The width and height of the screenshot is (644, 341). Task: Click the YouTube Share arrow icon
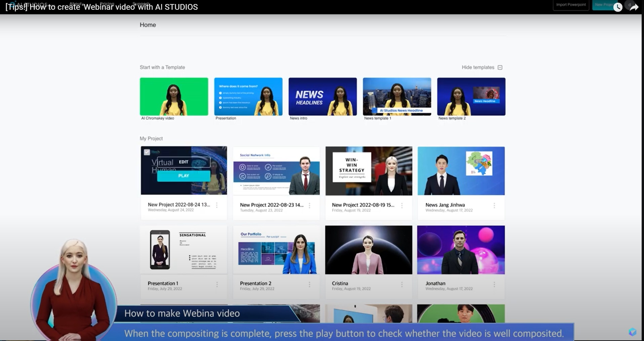[x=634, y=7]
